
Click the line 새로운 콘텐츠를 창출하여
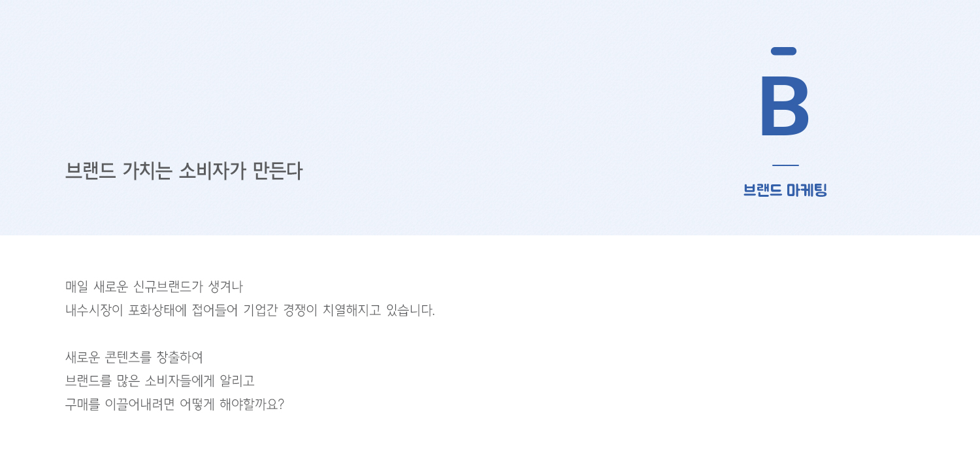(134, 358)
